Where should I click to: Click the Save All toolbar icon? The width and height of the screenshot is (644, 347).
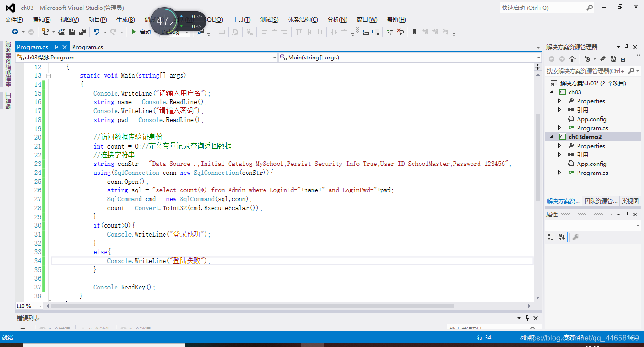(x=82, y=32)
